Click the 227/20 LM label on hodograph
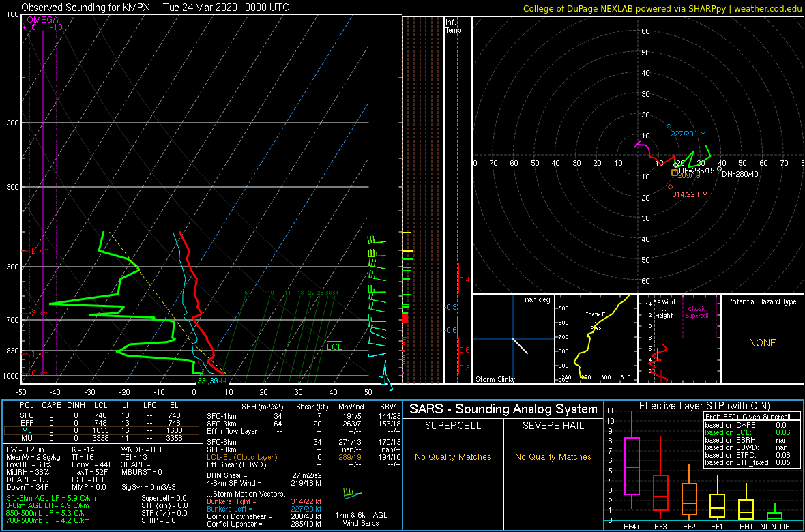 [x=688, y=134]
